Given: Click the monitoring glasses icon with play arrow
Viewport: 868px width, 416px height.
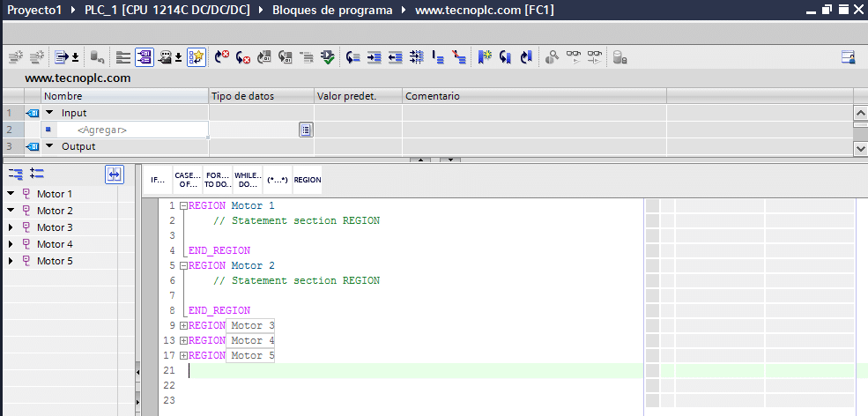Looking at the screenshot, I should (x=574, y=57).
